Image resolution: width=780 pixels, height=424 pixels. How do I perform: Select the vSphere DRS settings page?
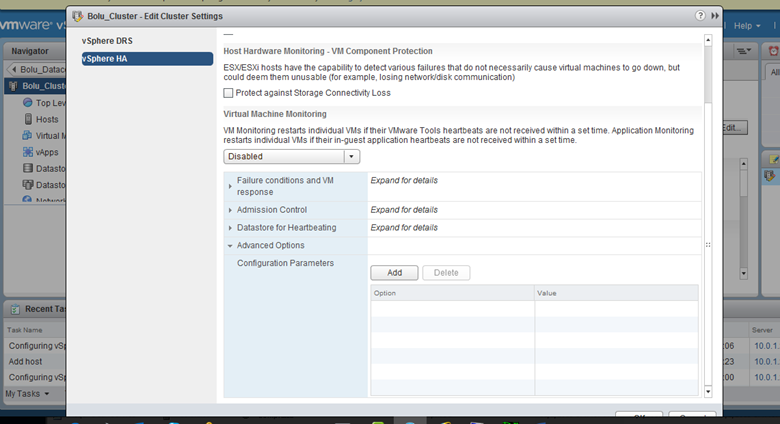(107, 41)
